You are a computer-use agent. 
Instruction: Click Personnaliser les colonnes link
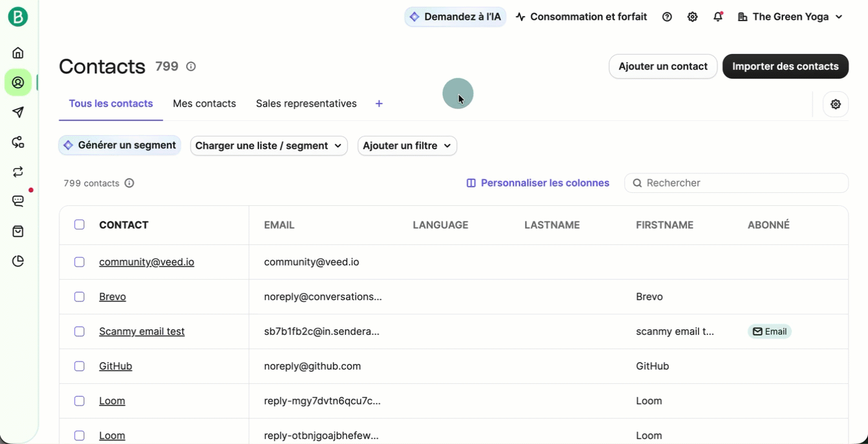click(x=538, y=183)
